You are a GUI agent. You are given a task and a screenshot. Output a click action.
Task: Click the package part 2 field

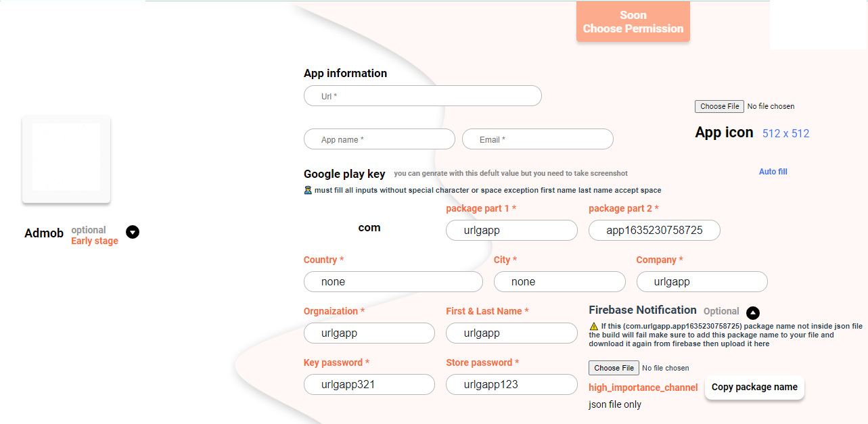pyautogui.click(x=654, y=230)
